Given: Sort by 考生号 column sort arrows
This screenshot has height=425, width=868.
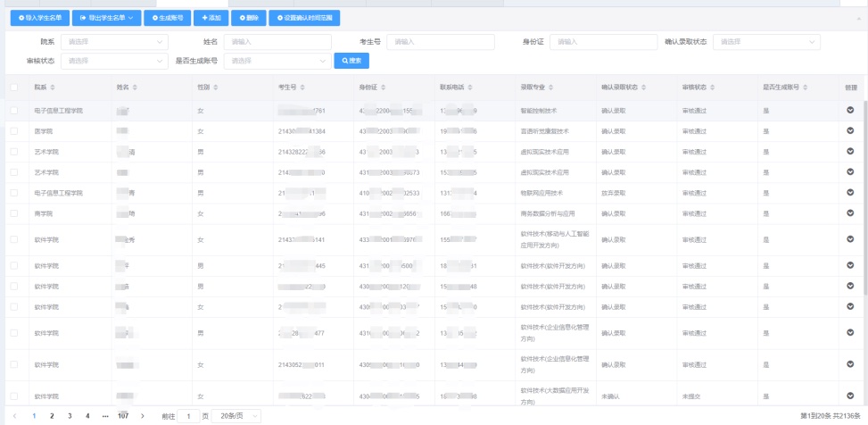Looking at the screenshot, I should click(x=305, y=87).
